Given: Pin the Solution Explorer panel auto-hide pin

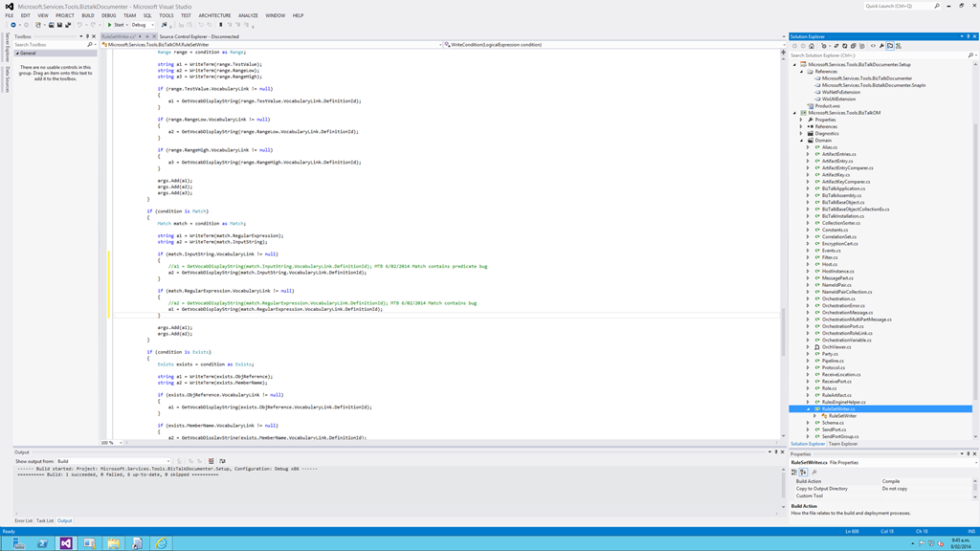Looking at the screenshot, I should 969,36.
